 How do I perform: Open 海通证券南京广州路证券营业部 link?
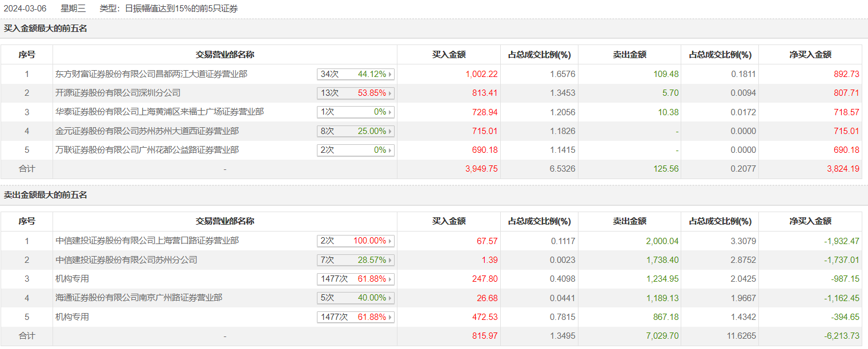click(x=139, y=298)
